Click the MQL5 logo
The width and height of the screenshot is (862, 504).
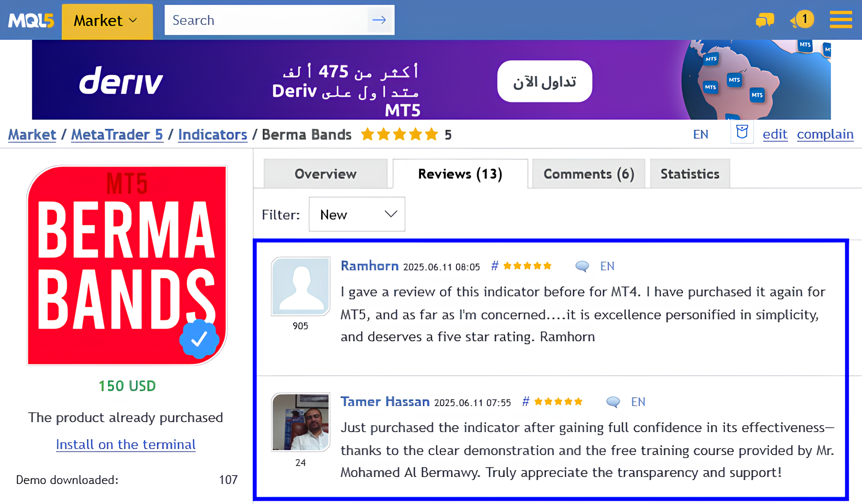point(31,20)
